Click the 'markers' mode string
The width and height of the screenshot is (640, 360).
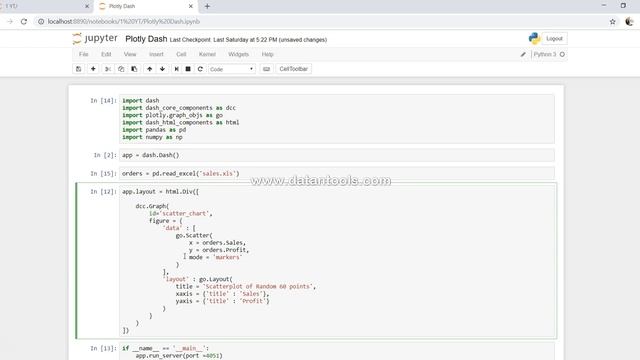tap(228, 257)
